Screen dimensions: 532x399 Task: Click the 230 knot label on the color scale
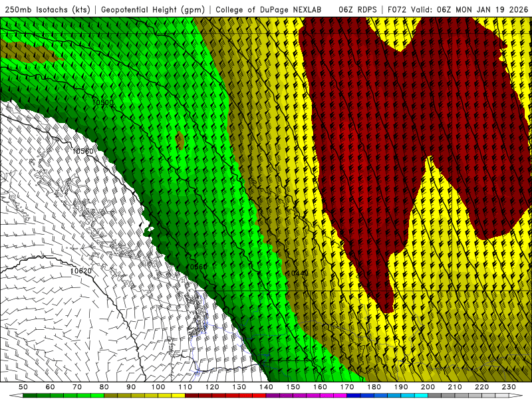(509, 387)
